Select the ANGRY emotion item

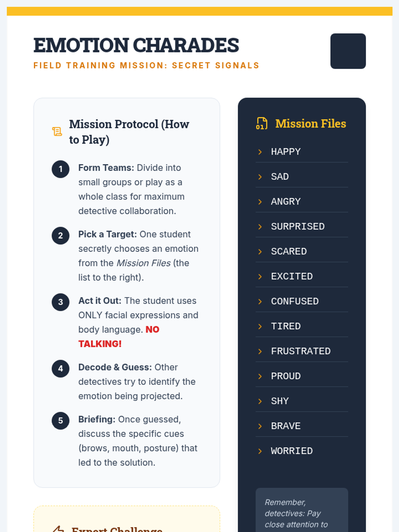tap(286, 201)
